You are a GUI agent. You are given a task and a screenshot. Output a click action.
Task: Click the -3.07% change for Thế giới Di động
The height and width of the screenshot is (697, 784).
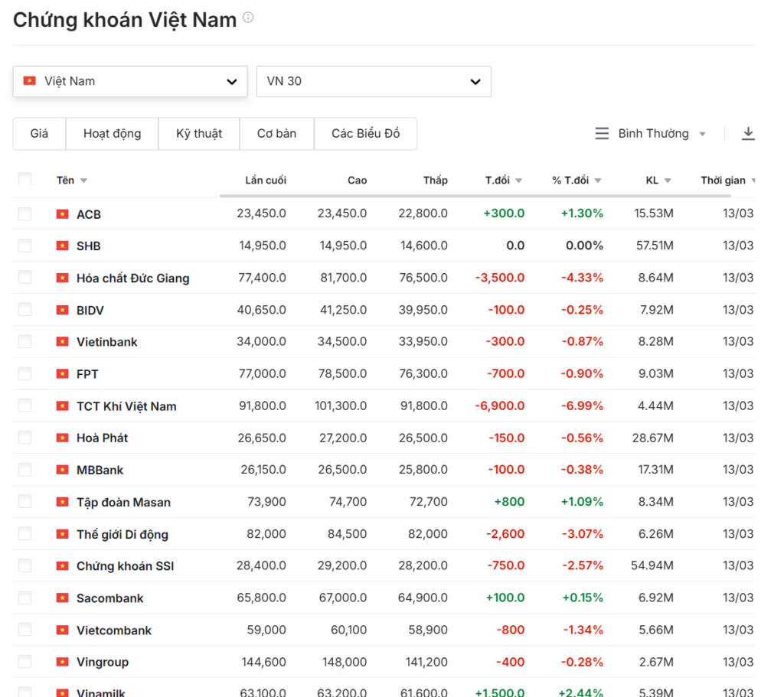pyautogui.click(x=582, y=533)
